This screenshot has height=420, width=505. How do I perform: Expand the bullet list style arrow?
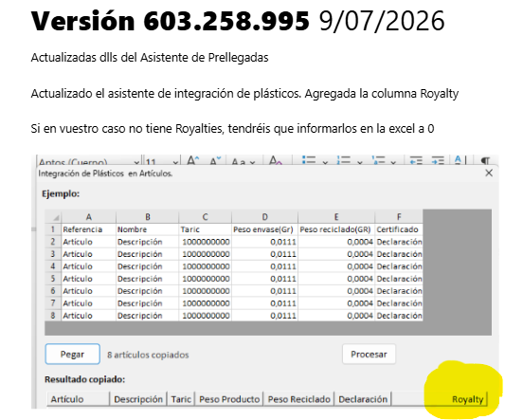[x=325, y=162]
